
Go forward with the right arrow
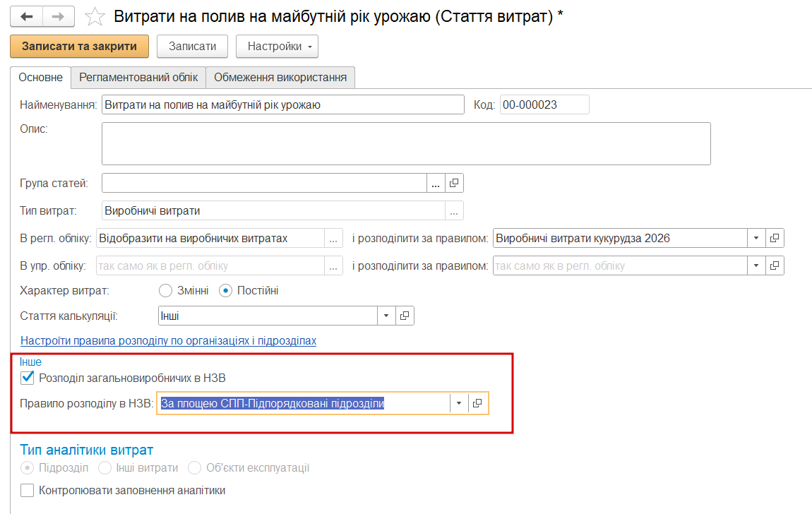coord(58,16)
